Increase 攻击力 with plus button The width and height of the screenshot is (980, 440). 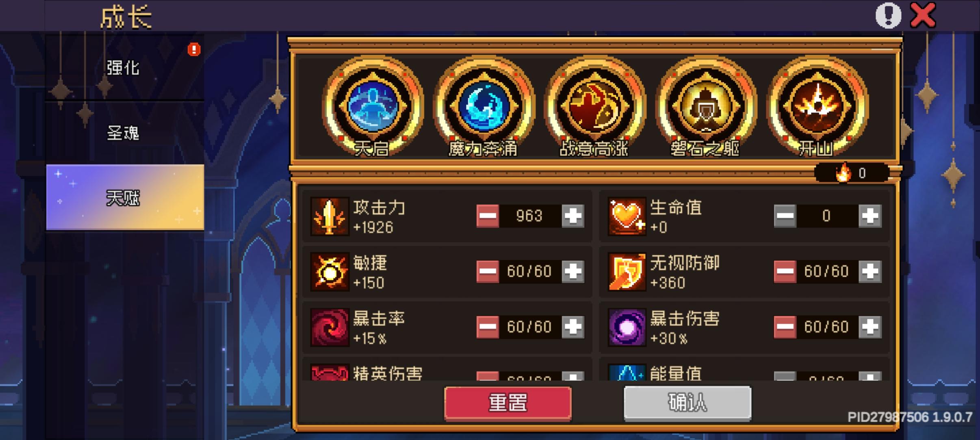[x=573, y=216]
